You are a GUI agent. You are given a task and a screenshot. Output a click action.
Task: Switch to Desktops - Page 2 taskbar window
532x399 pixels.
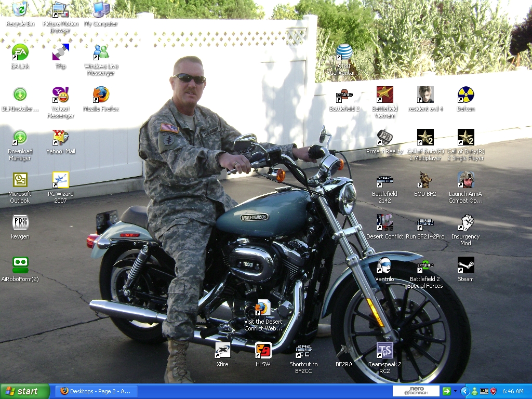click(96, 391)
